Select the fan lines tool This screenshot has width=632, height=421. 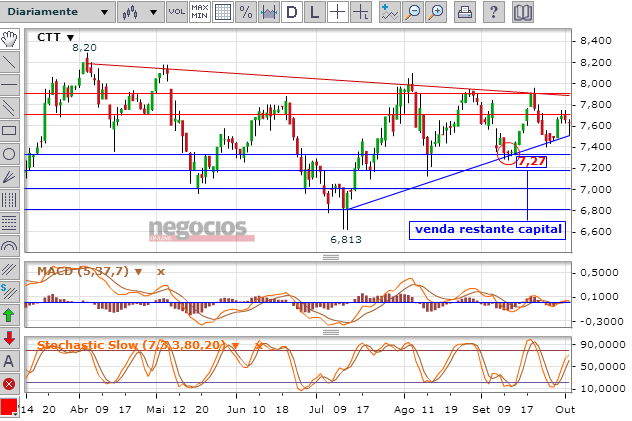tap(9, 176)
